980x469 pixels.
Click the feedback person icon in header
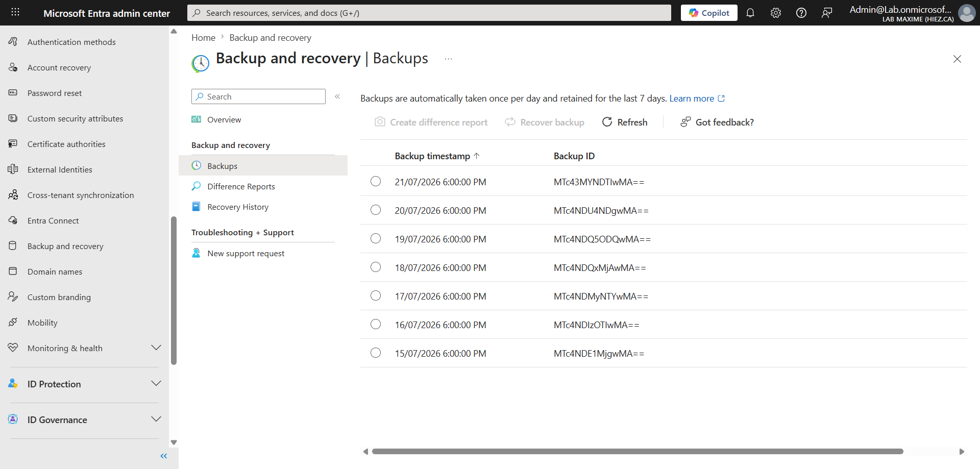826,13
